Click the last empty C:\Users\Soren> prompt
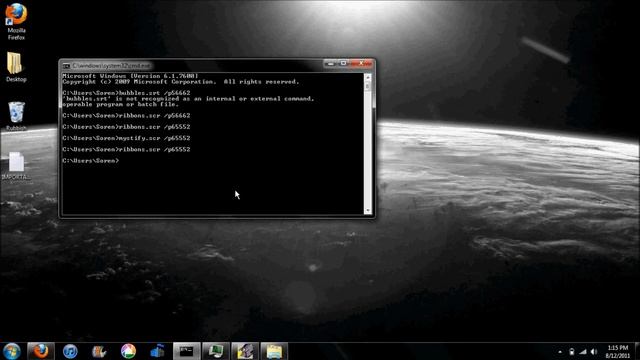Viewport: 640px width, 360px height. pos(91,161)
